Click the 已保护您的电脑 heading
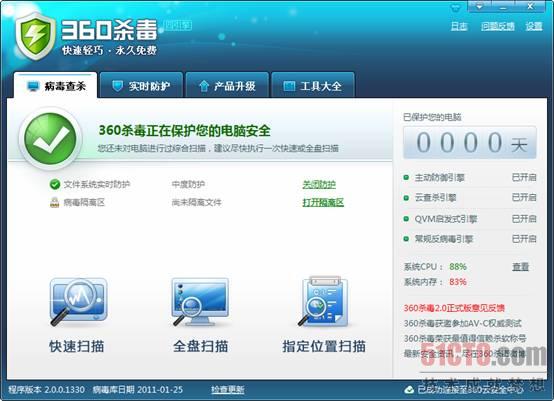This screenshot has width=554, height=401. [432, 117]
